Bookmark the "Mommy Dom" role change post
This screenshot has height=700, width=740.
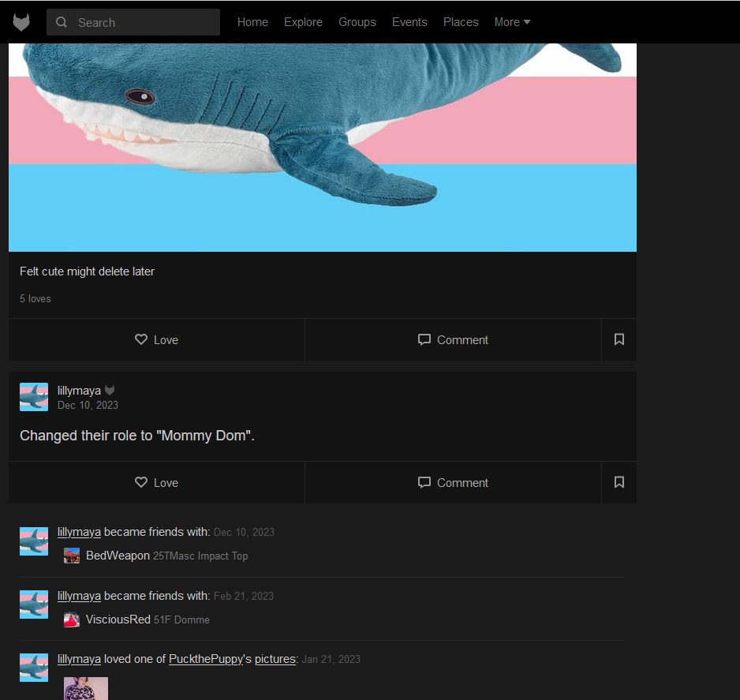(x=619, y=482)
